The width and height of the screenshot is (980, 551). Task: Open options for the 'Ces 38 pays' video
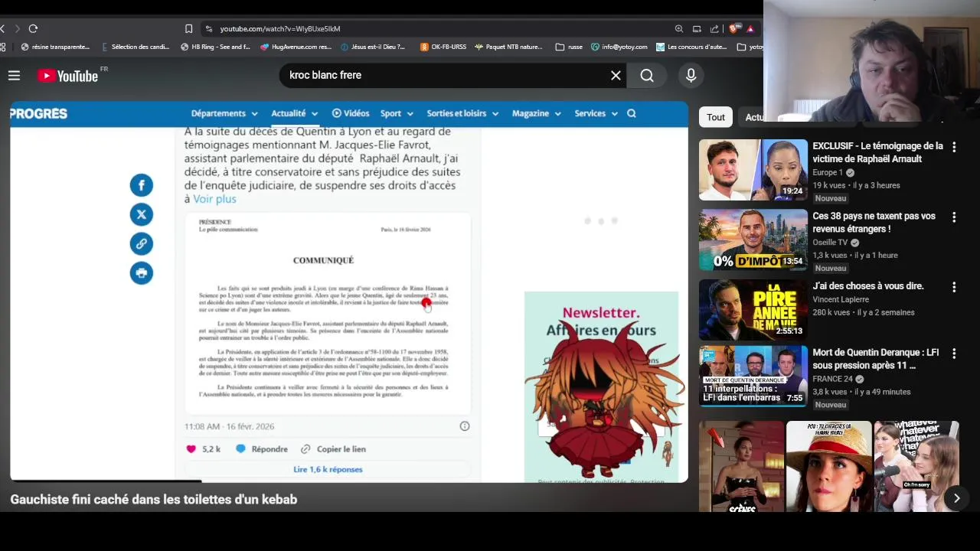pos(954,217)
